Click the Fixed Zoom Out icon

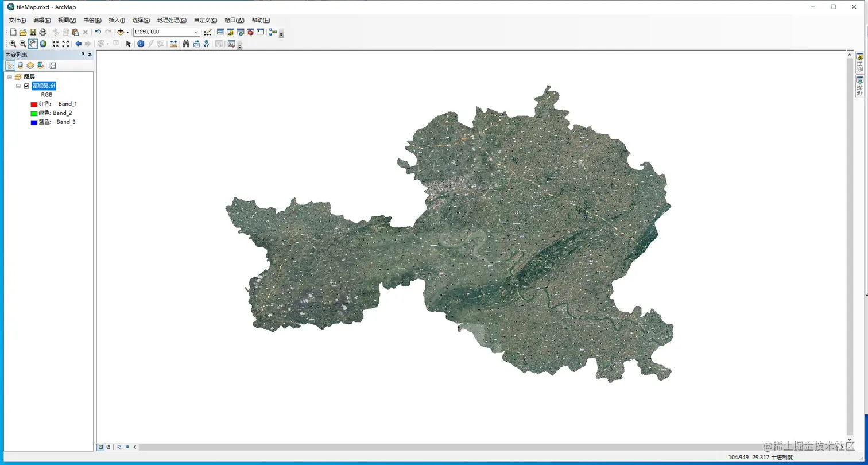pyautogui.click(x=65, y=44)
